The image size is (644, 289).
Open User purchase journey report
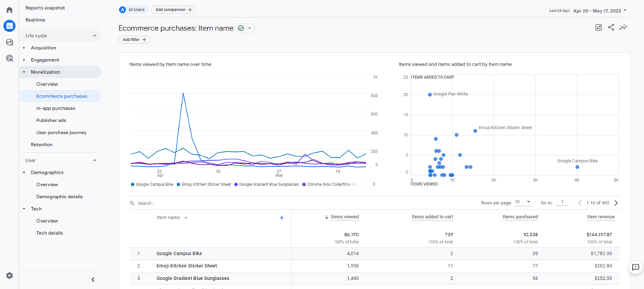coord(61,133)
